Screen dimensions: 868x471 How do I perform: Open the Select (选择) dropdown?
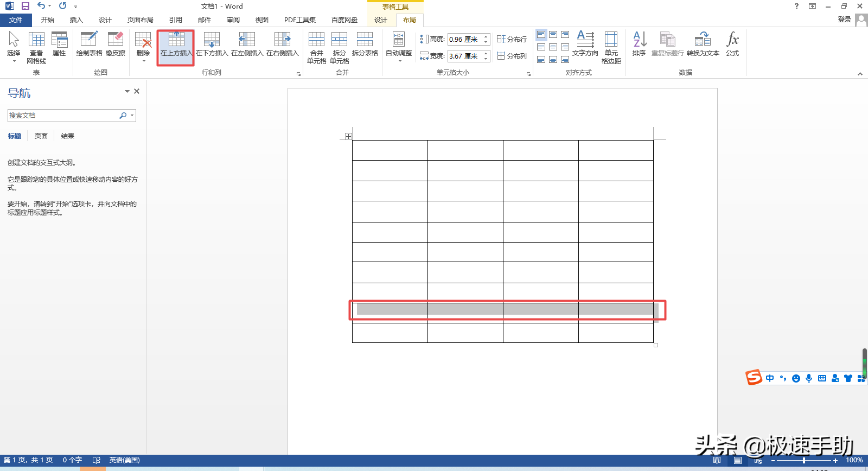[14, 47]
